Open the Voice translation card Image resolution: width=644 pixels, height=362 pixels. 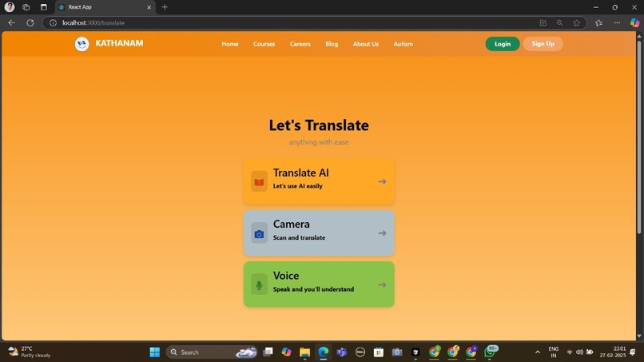click(x=319, y=284)
